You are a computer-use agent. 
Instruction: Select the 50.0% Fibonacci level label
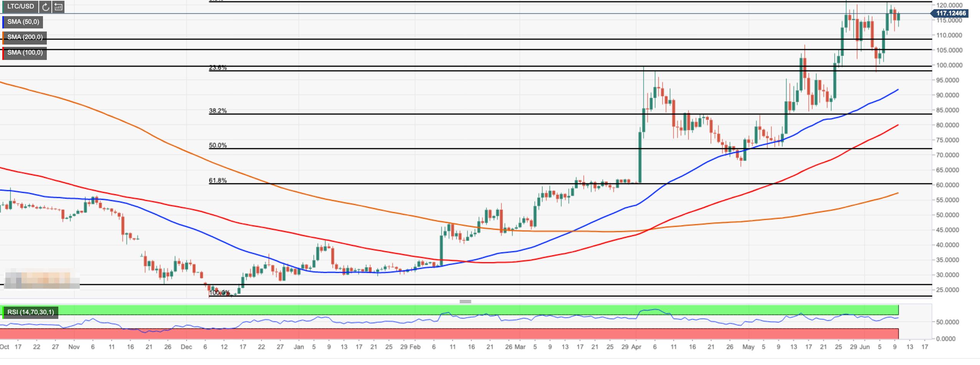(218, 146)
